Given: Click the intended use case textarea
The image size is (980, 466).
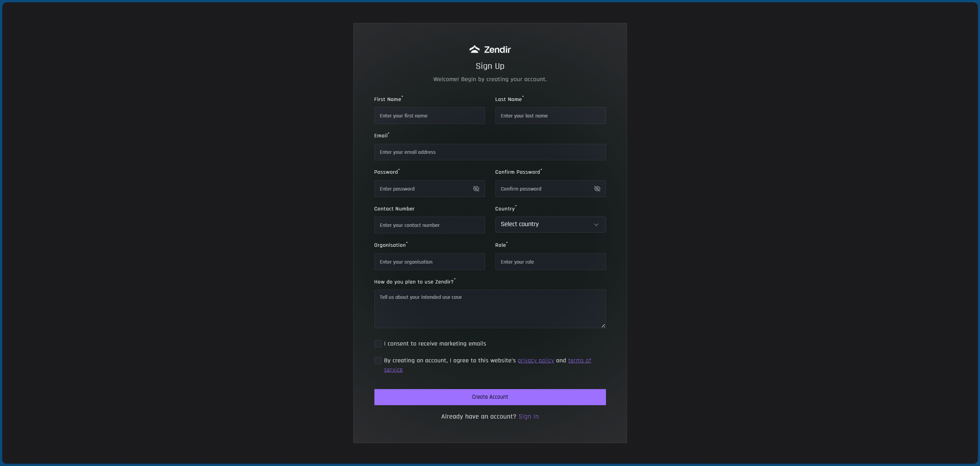Looking at the screenshot, I should pyautogui.click(x=490, y=309).
